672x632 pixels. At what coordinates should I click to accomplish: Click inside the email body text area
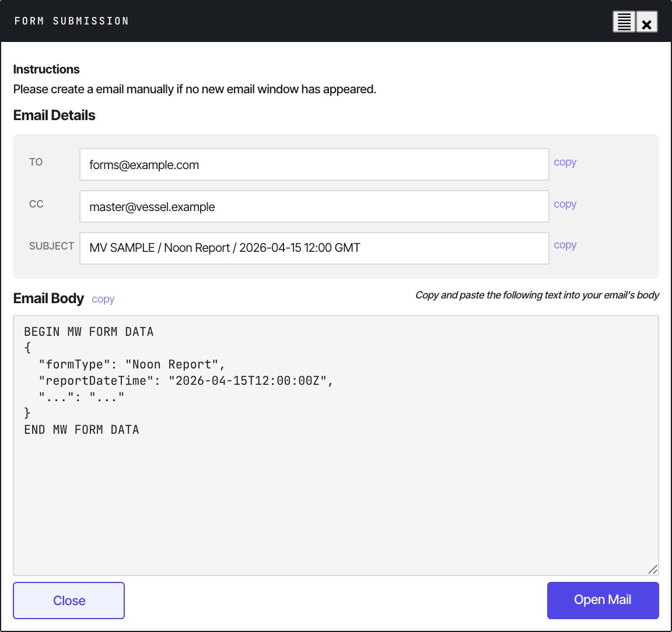point(336,445)
